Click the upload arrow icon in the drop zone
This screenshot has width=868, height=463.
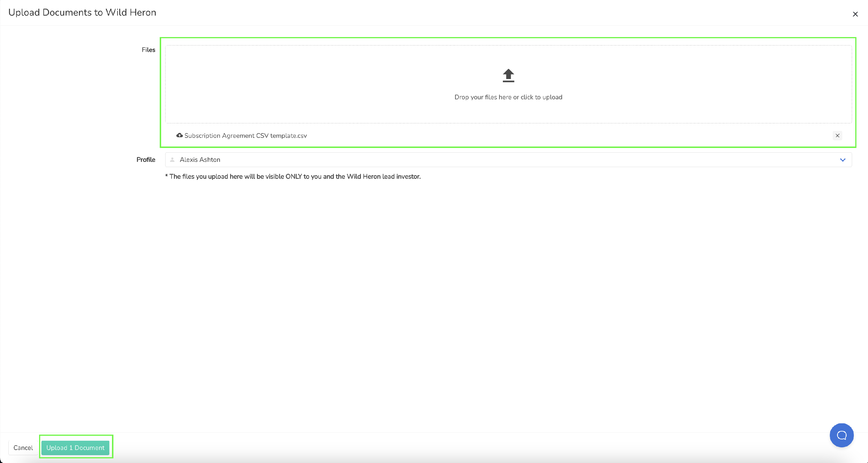pos(508,76)
